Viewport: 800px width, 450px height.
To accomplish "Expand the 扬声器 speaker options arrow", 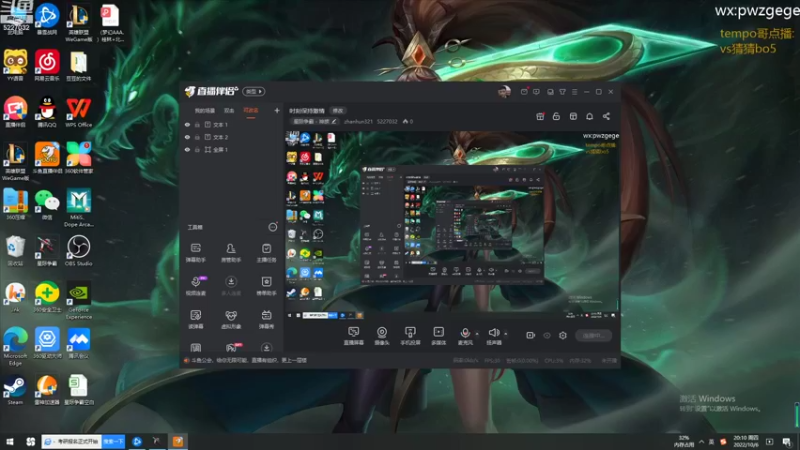I will [506, 334].
